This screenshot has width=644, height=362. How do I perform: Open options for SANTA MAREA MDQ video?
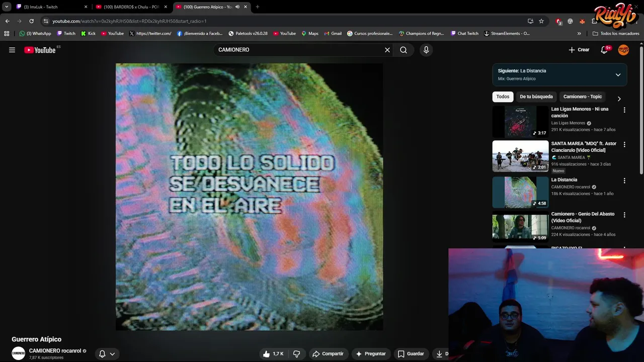tap(624, 144)
